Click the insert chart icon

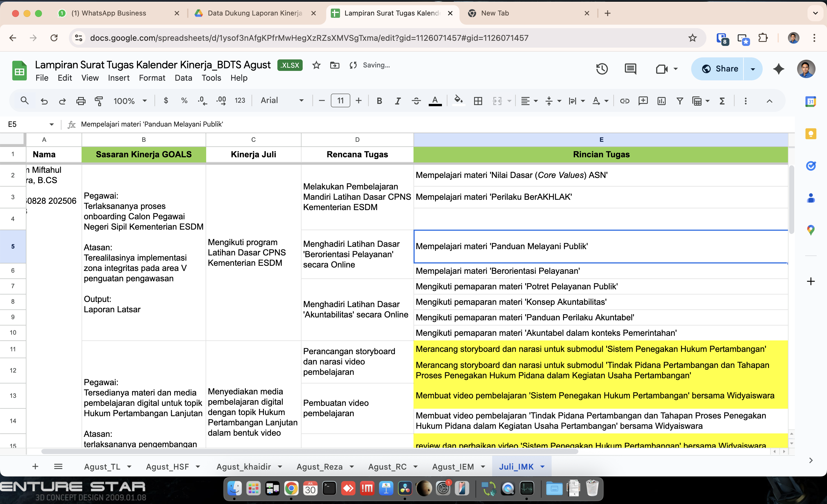[x=661, y=101]
